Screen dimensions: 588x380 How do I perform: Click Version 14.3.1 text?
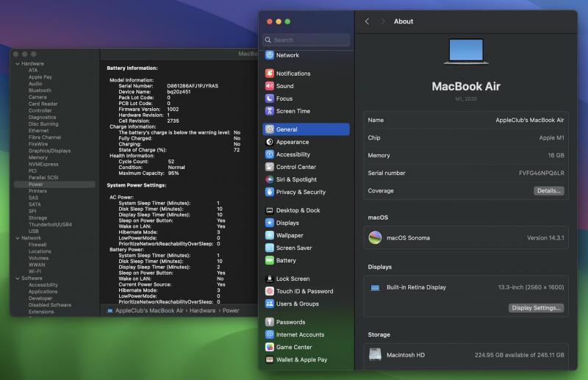click(x=545, y=238)
